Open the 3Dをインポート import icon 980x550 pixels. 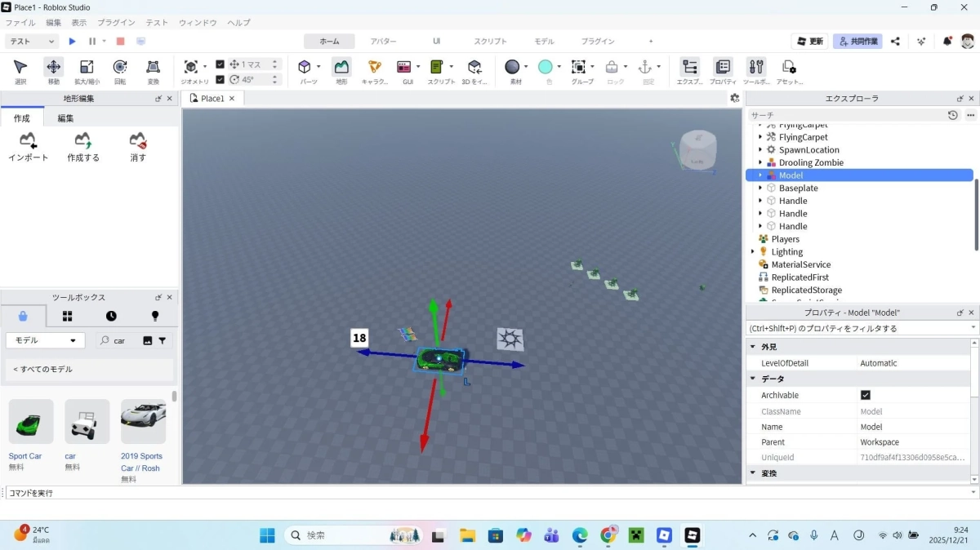click(474, 67)
